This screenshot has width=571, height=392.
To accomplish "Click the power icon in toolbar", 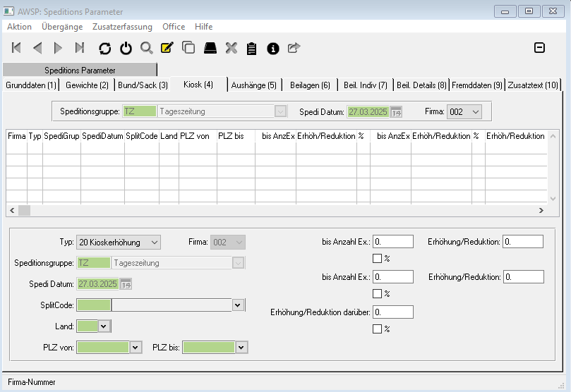I will coord(126,48).
